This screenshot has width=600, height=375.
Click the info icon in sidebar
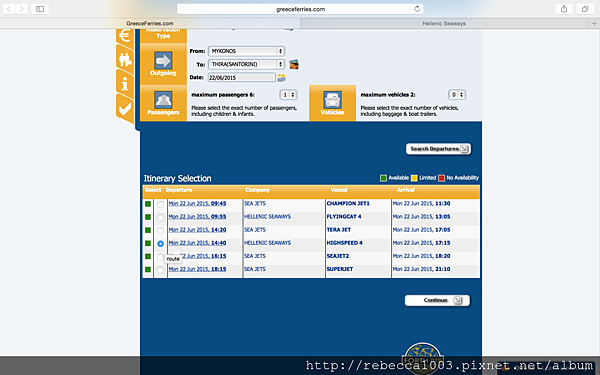pyautogui.click(x=125, y=83)
